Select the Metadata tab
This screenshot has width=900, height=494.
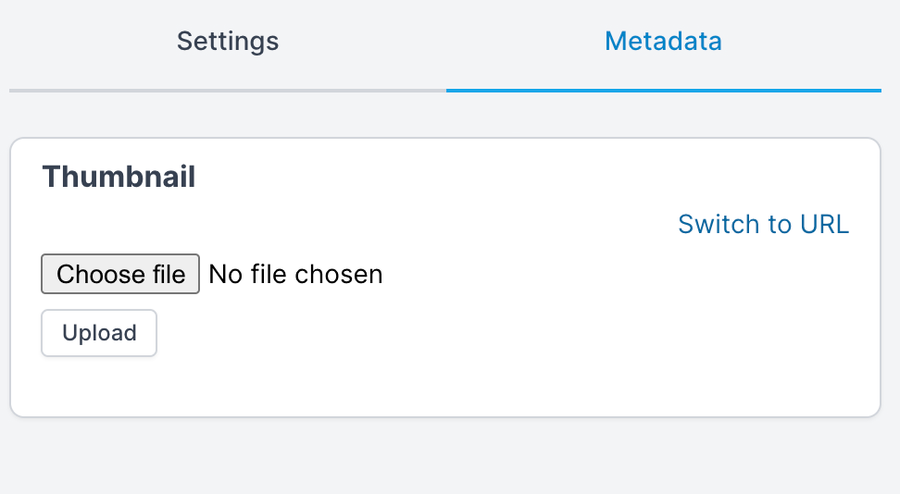(x=663, y=42)
